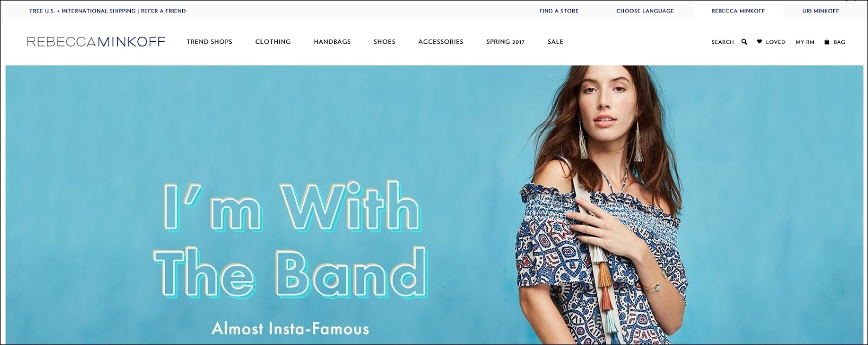This screenshot has height=345, width=868.
Task: Expand the Shoes menu
Action: (x=385, y=42)
